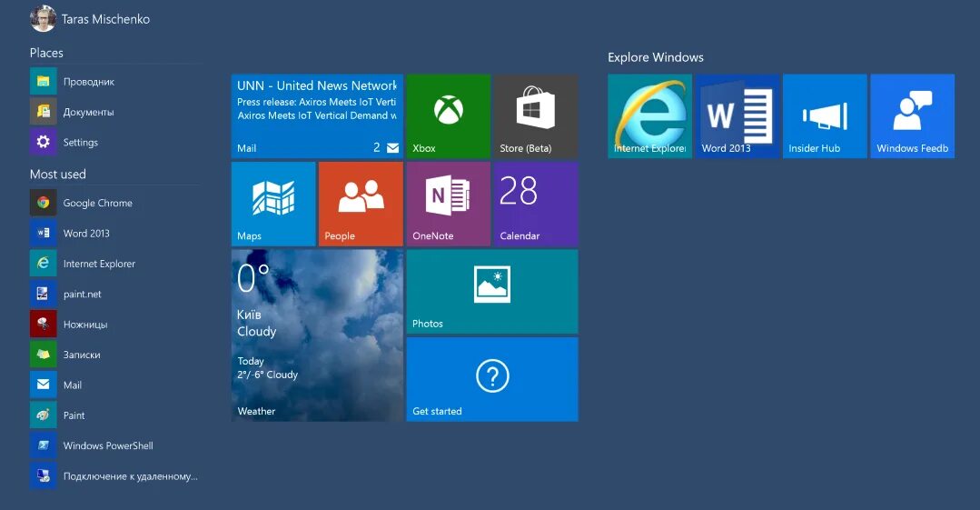Open the Photos tile

492,292
